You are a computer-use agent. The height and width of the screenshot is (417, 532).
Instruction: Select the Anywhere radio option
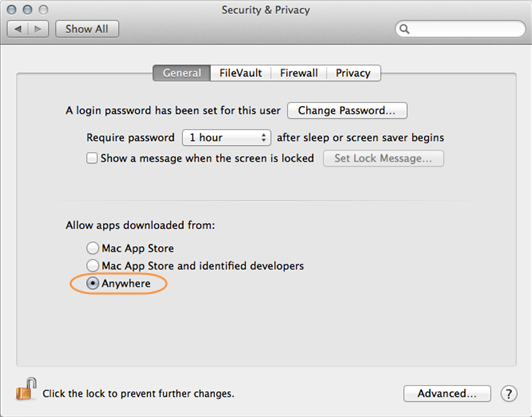click(x=92, y=283)
